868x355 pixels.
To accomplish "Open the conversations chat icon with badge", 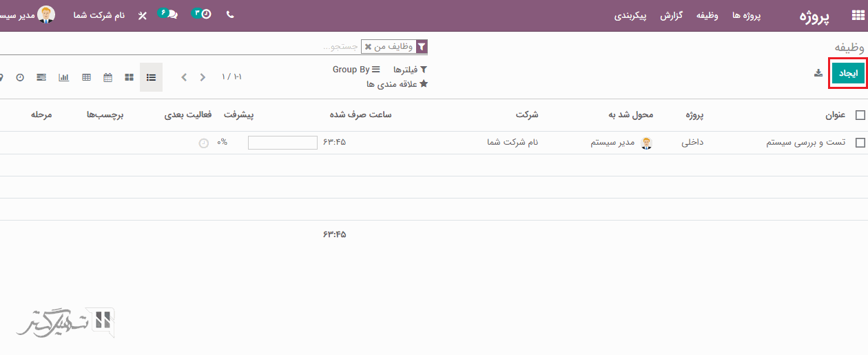I will [x=168, y=14].
